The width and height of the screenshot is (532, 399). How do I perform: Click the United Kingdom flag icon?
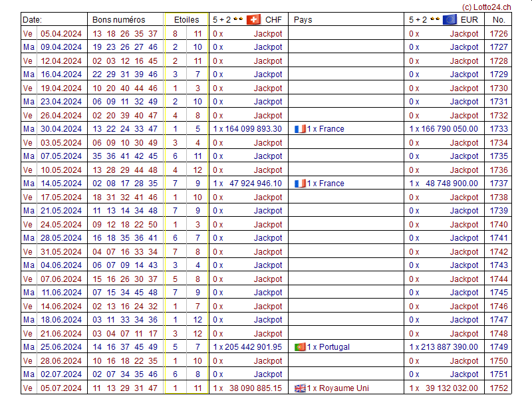pos(300,388)
